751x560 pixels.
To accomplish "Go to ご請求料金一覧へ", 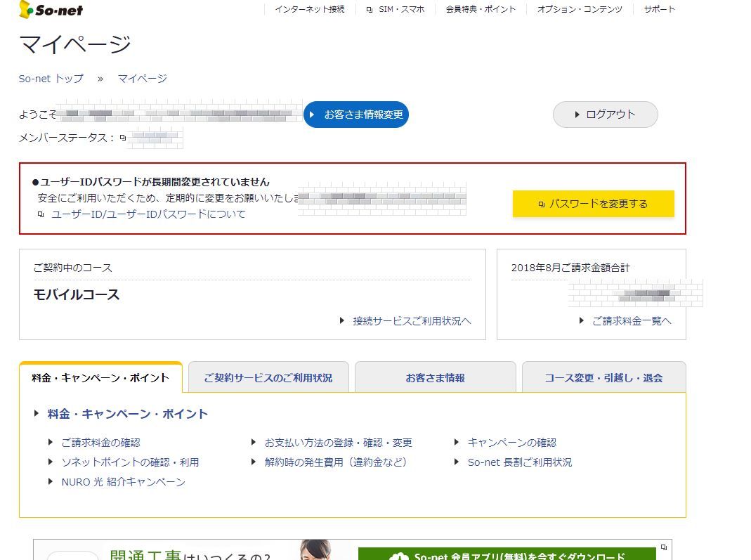I will (x=632, y=321).
